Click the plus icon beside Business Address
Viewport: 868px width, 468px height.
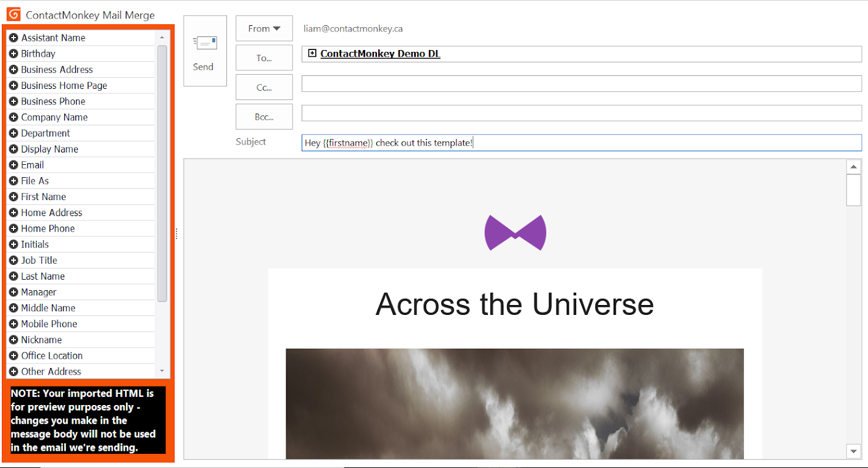click(14, 70)
